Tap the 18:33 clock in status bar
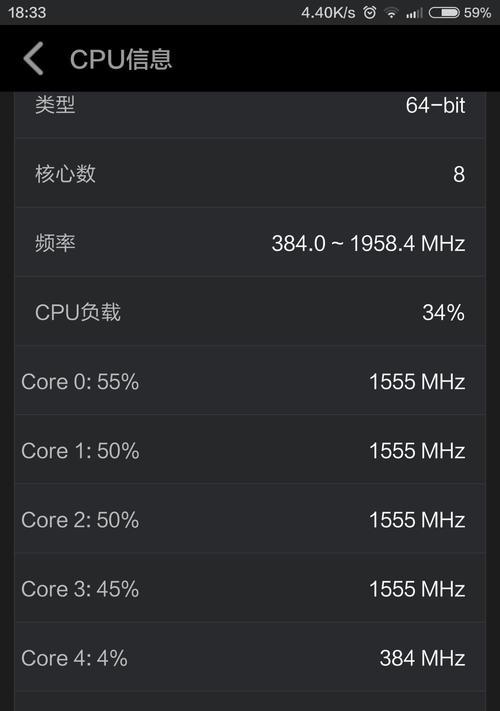Image resolution: width=500 pixels, height=711 pixels. tap(27, 12)
